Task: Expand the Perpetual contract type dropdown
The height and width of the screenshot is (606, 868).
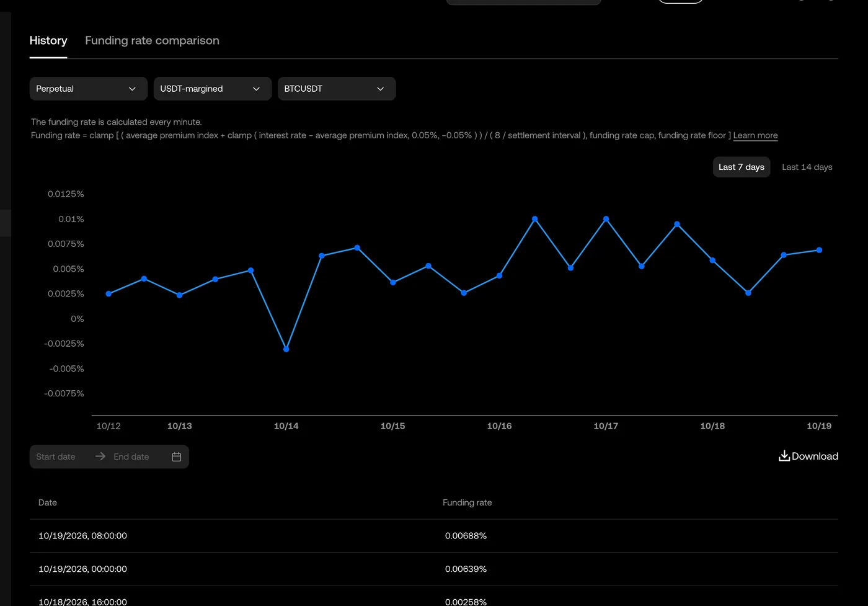Action: coord(89,89)
